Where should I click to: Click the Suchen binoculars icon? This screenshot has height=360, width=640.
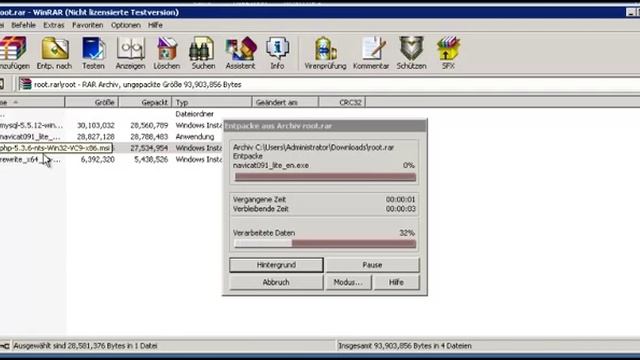click(203, 49)
